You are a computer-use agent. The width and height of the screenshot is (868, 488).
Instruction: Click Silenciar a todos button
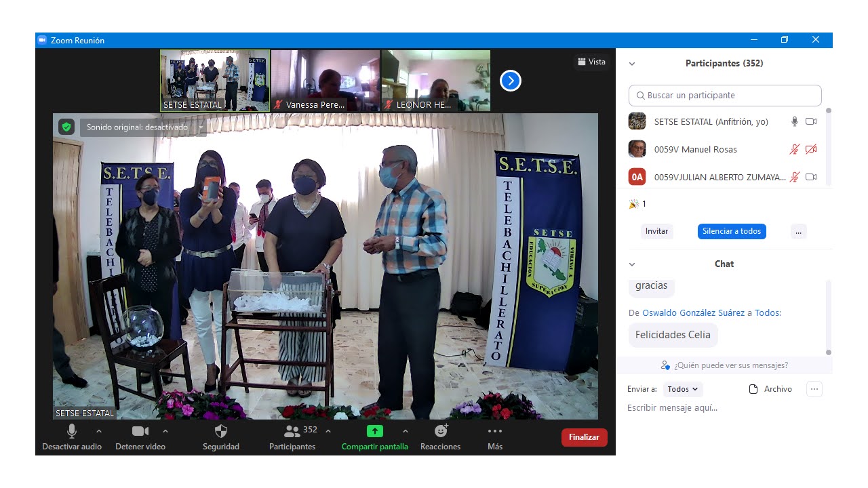coord(732,231)
